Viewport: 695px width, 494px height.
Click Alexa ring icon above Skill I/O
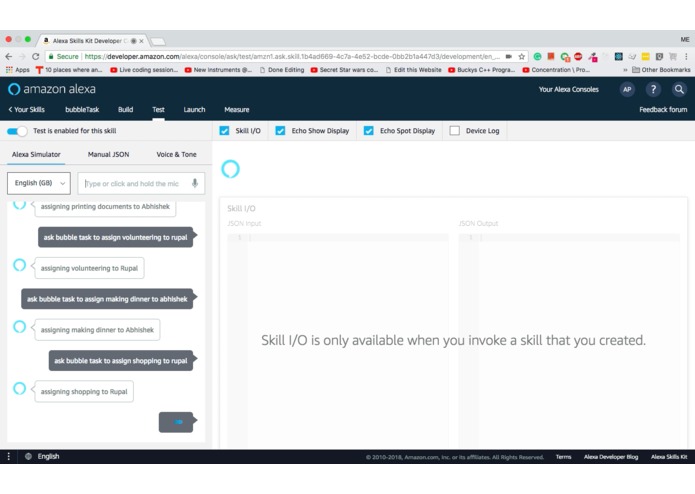(x=230, y=169)
